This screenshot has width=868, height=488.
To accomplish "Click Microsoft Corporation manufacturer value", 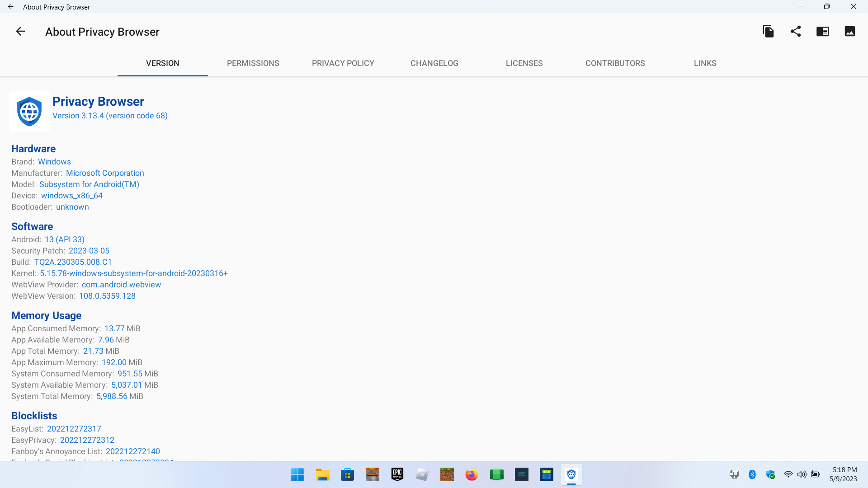I will (105, 173).
